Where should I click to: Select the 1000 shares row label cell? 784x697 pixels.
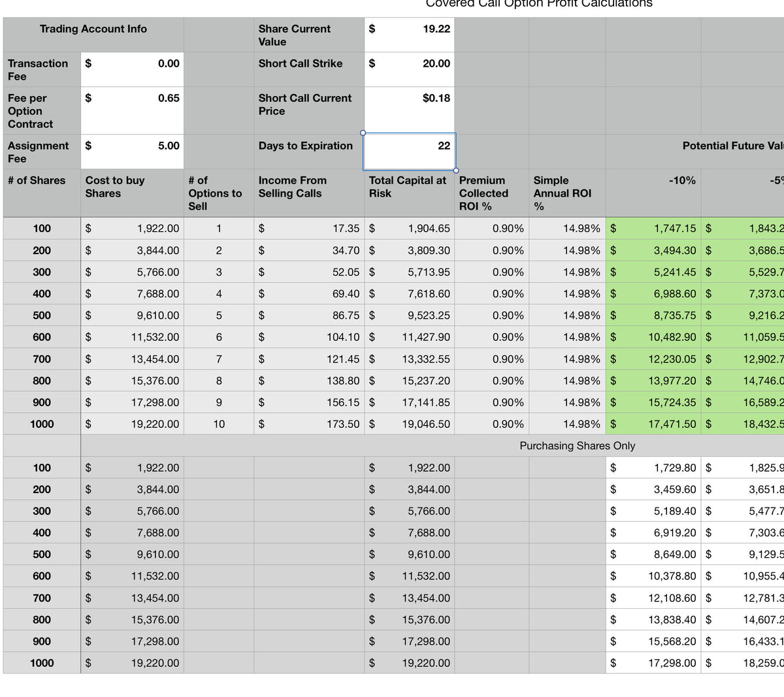(41, 424)
